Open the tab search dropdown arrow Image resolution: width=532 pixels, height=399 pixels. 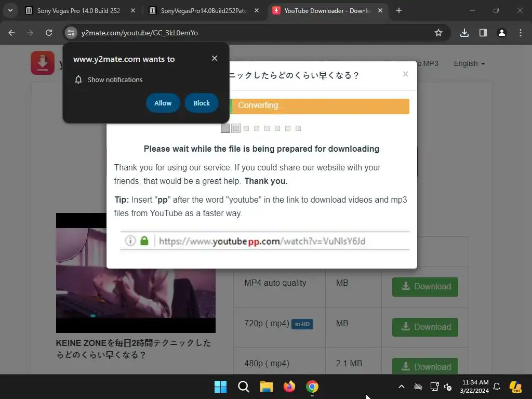pyautogui.click(x=10, y=10)
